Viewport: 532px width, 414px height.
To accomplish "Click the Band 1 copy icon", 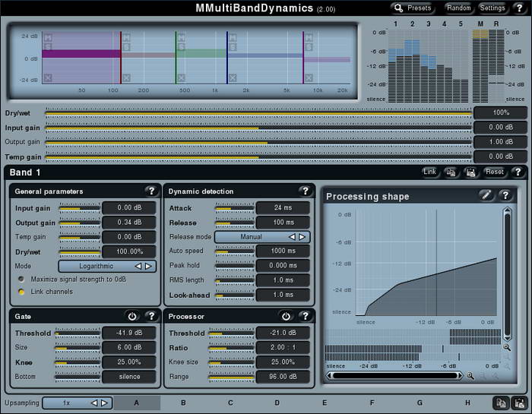I will coord(451,172).
